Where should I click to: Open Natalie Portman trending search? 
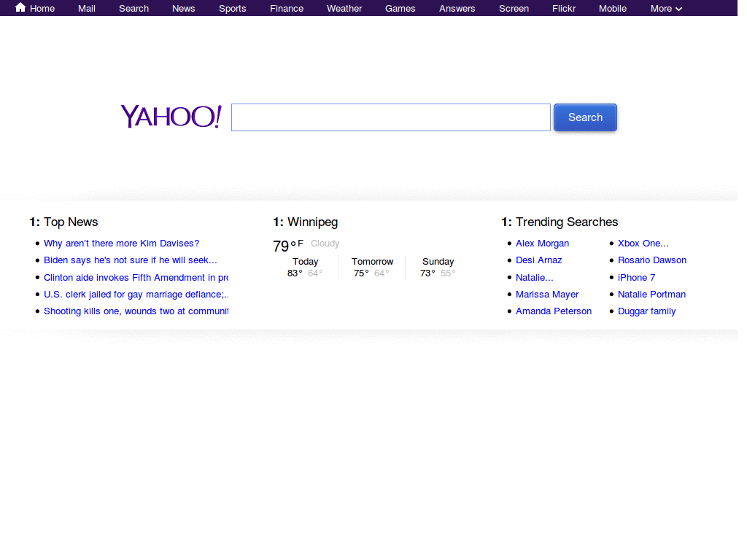[651, 295]
